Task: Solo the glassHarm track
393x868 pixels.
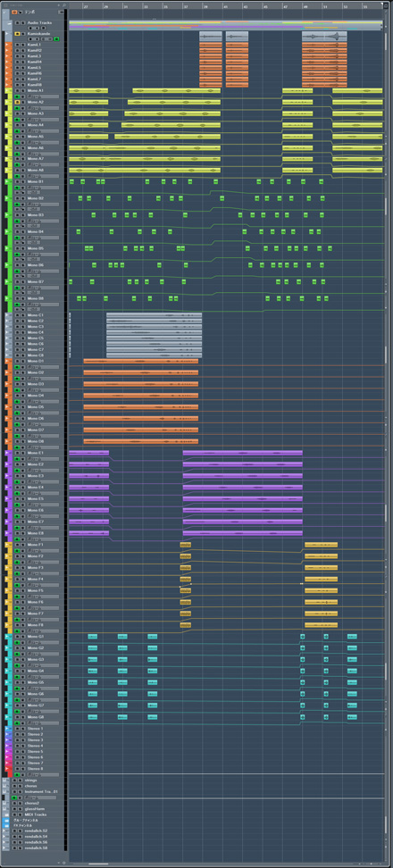Action: click(20, 809)
